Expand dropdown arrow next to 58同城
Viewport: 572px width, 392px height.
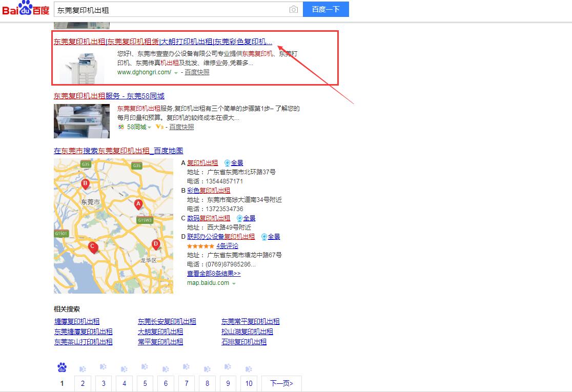(x=150, y=128)
